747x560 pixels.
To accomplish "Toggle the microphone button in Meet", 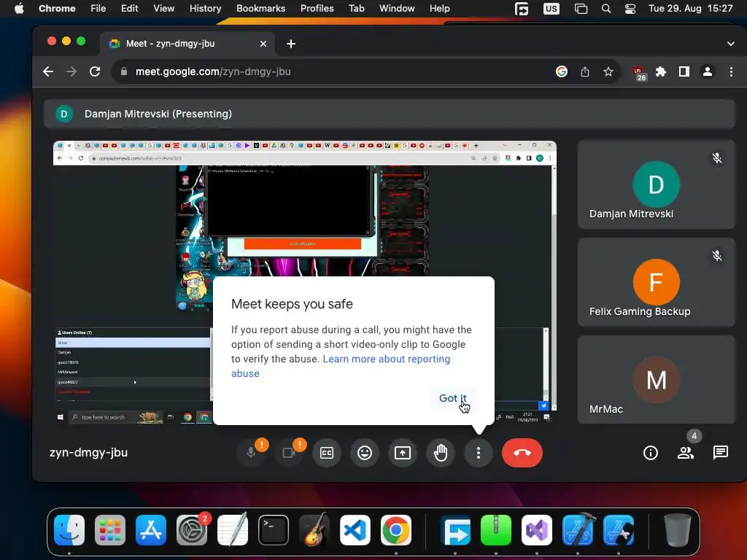I will point(251,453).
